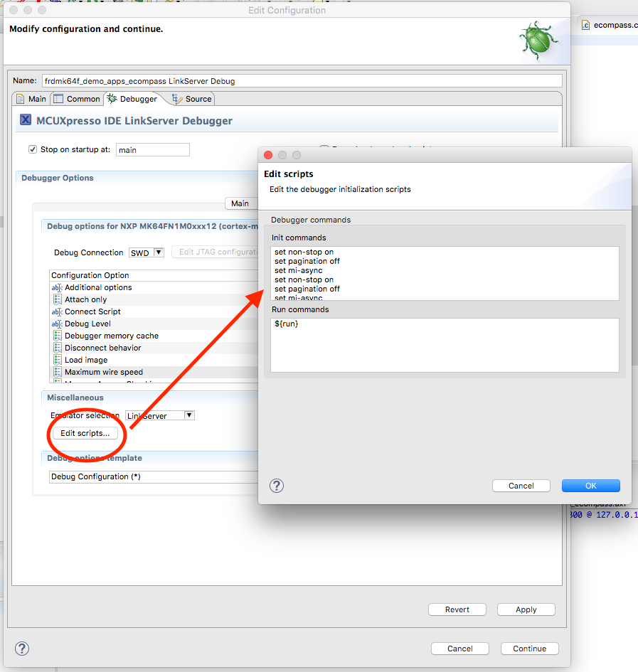638x672 pixels.
Task: Select the Load image option row
Action: point(154,360)
